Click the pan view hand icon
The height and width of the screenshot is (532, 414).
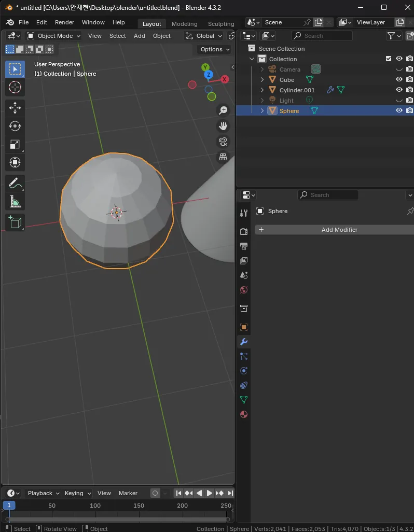(223, 126)
